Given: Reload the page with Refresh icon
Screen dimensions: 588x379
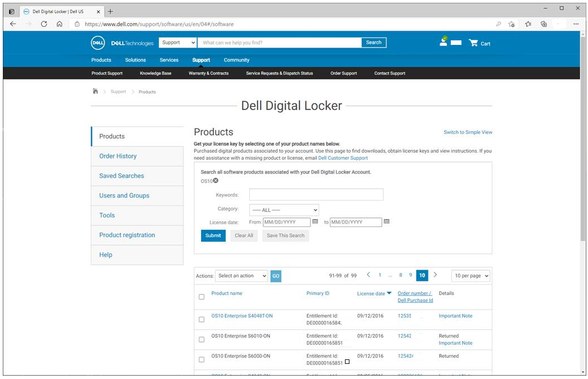Looking at the screenshot, I should coord(44,24).
